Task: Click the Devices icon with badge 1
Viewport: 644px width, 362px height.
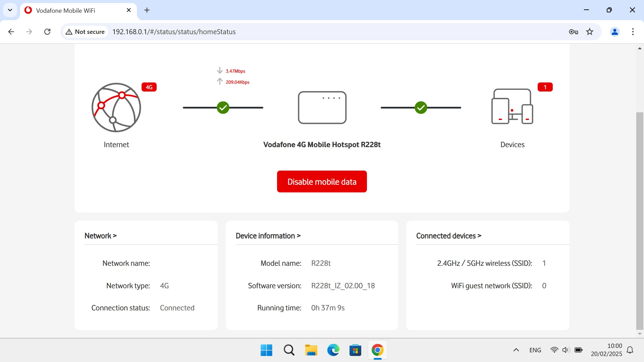Action: [x=512, y=106]
